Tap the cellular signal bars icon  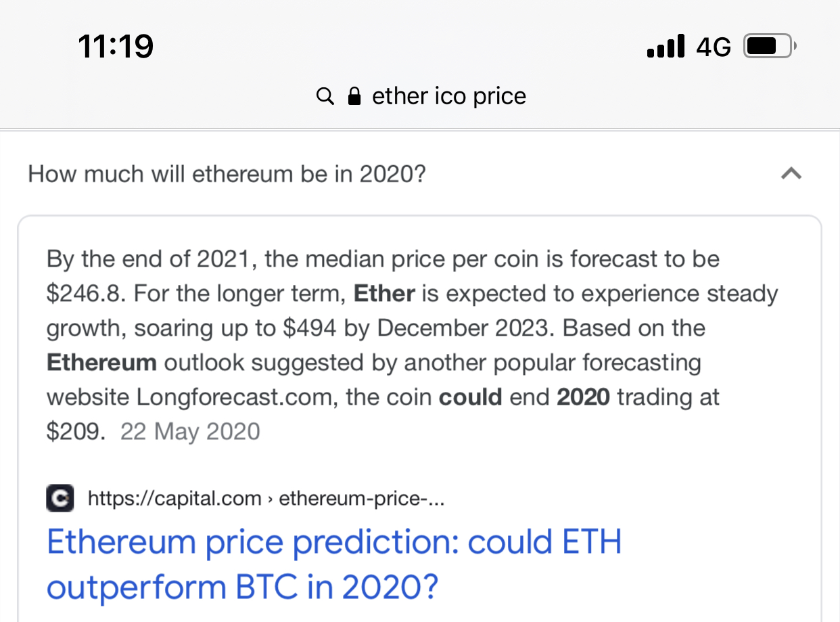(666, 47)
